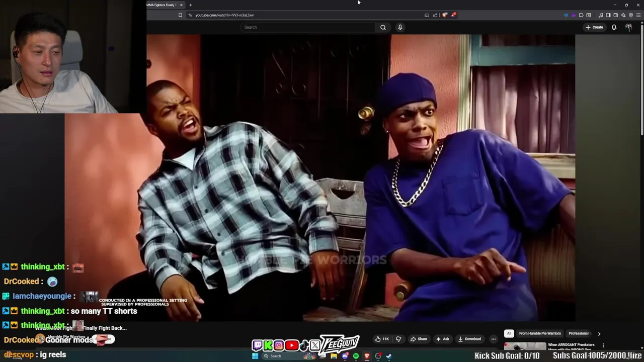This screenshot has height=362, width=644.
Task: Click the Download button under the video
Action: coord(469,339)
